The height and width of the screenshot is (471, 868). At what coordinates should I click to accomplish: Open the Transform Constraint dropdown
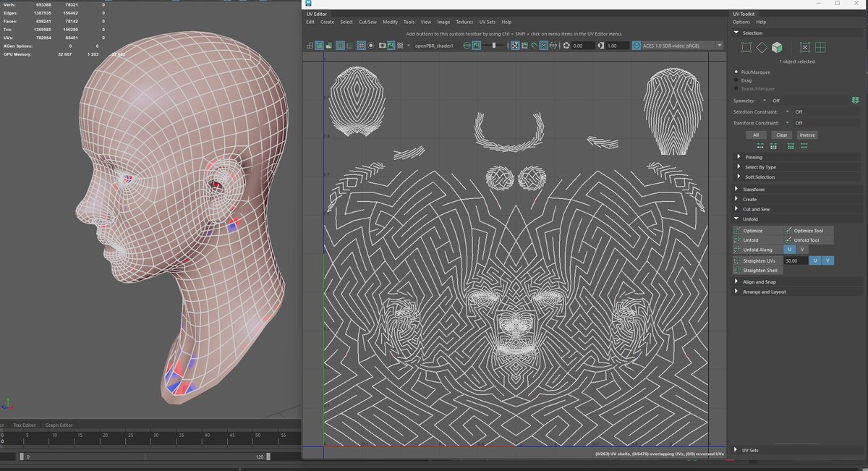[788, 123]
